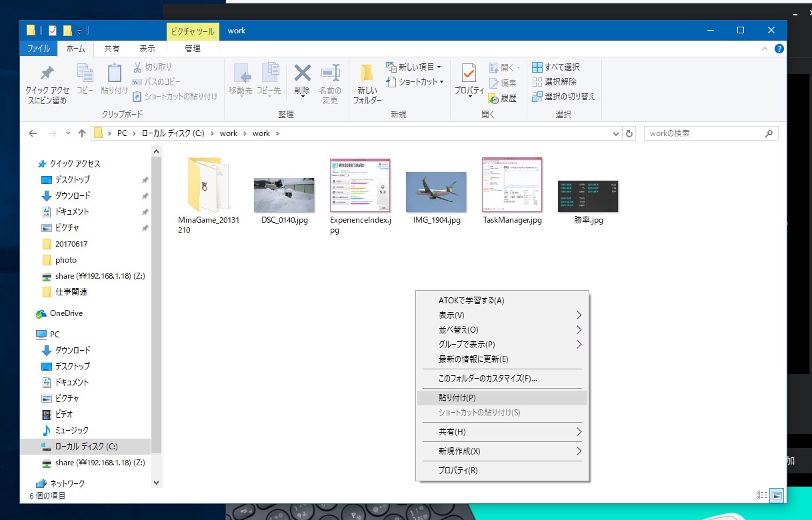This screenshot has height=520, width=812.
Task: Click navigation pane scrollbar down arrow
Action: tap(157, 483)
